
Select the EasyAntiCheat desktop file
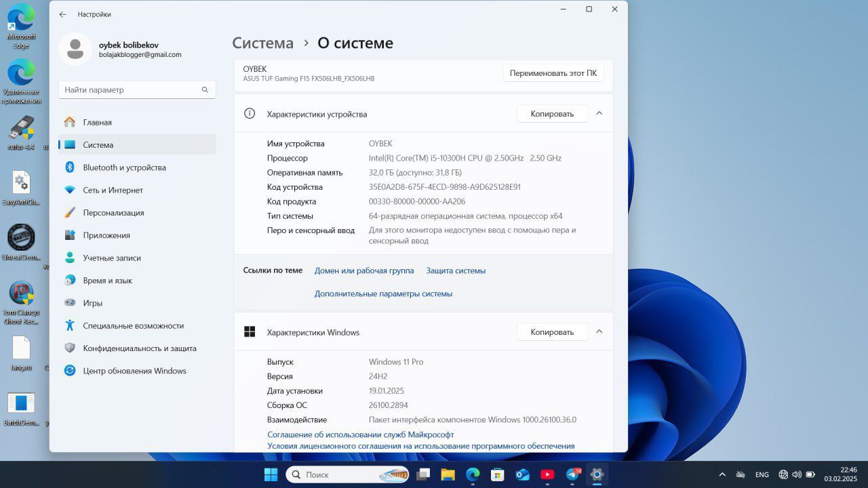click(21, 188)
